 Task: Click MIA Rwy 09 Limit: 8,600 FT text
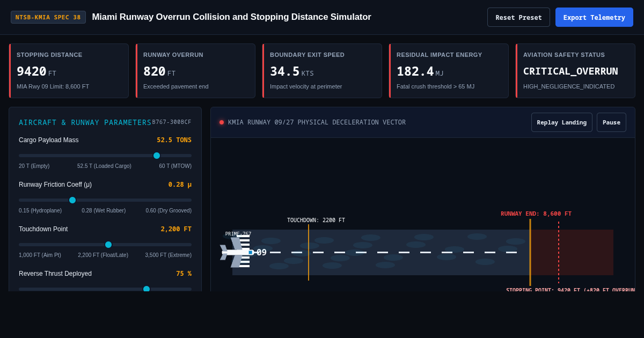(x=53, y=86)
